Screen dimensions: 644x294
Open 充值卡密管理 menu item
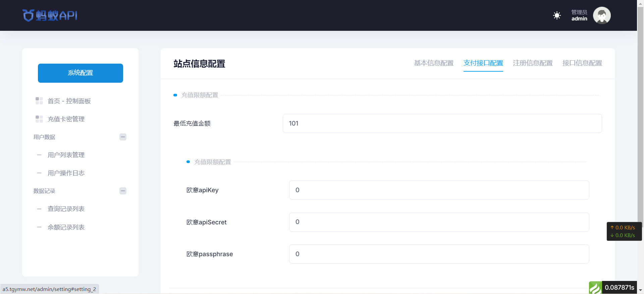[x=66, y=119]
